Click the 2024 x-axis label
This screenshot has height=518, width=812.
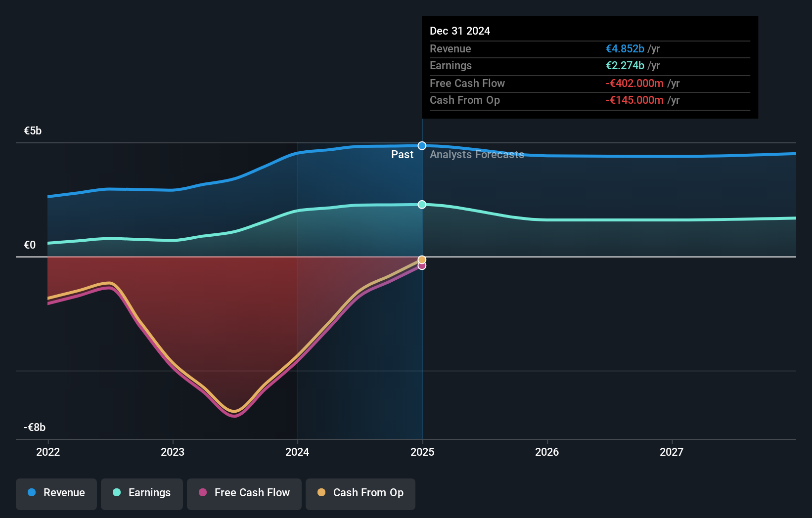[297, 452]
